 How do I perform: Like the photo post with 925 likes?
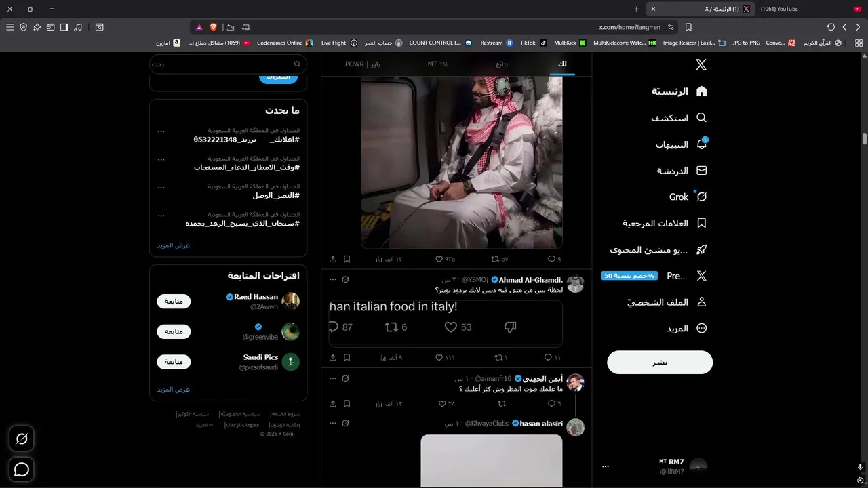[445, 259]
